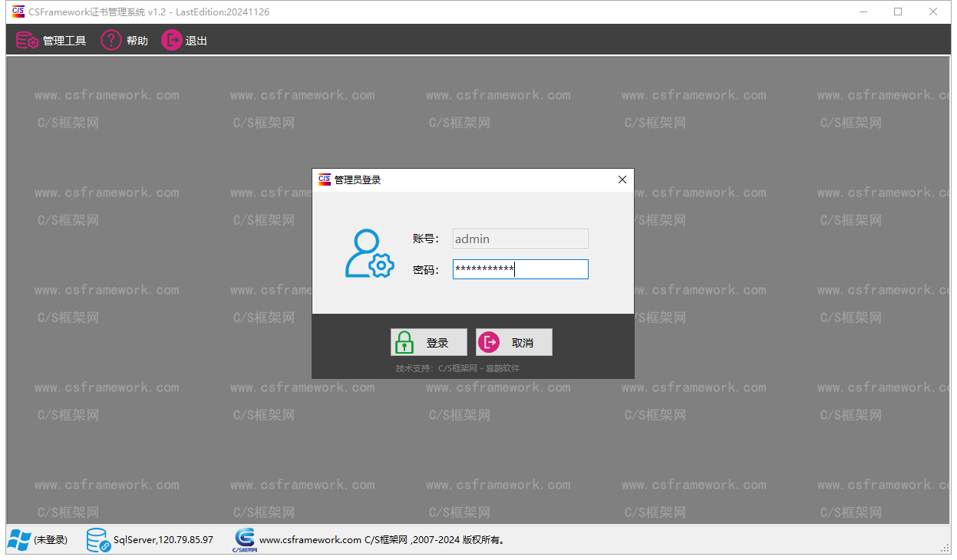Click the www.csframework.com copyright text
Screen dimensions: 957x560
[384, 540]
